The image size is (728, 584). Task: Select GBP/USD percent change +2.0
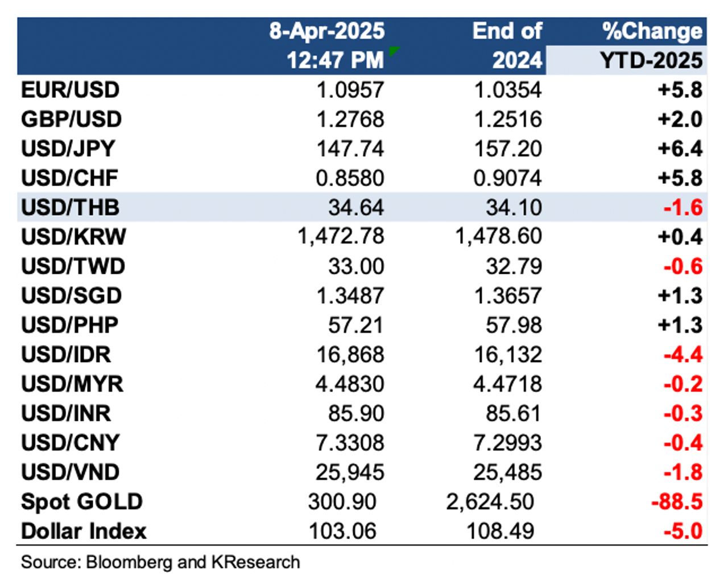680,120
